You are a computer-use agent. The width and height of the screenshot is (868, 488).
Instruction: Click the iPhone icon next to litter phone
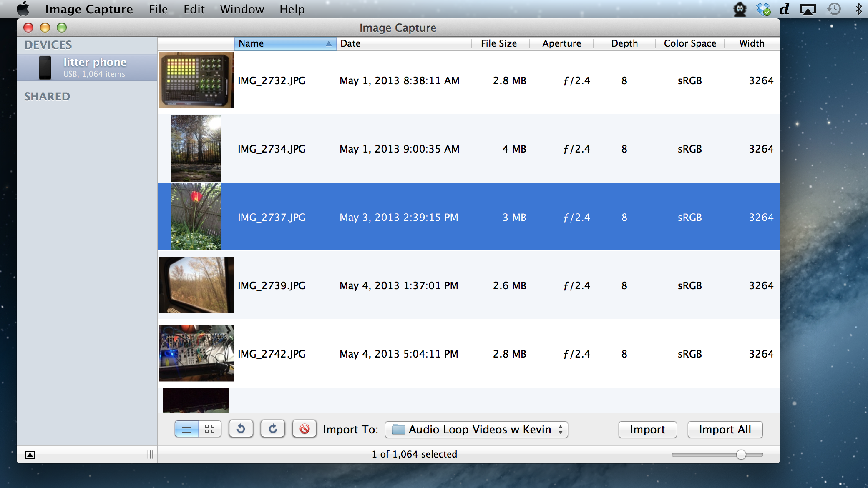tap(45, 68)
